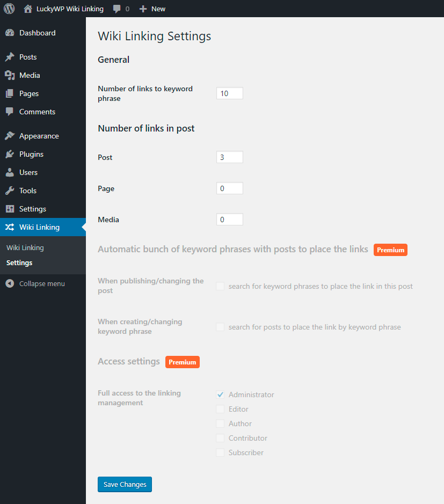Viewport: 444px width, 504px height.
Task: Click the Tools wrench icon
Action: (x=10, y=191)
